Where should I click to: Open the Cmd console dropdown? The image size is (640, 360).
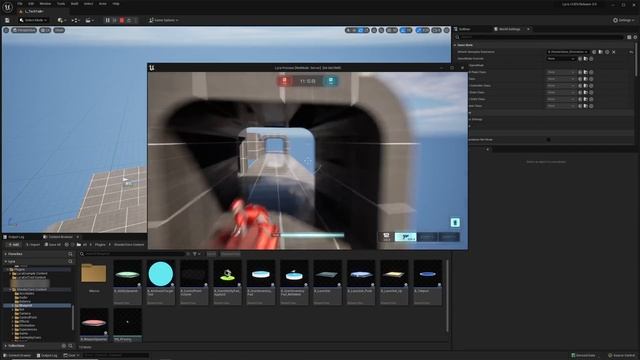71,356
